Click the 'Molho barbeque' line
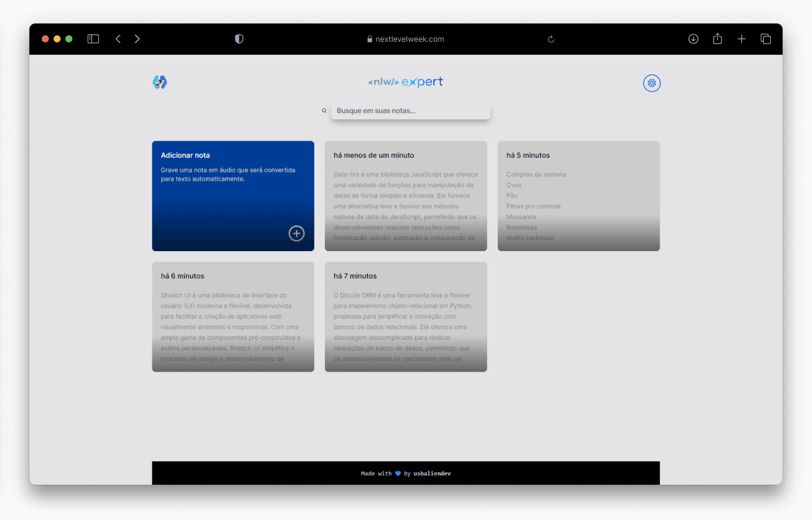 [x=530, y=238]
